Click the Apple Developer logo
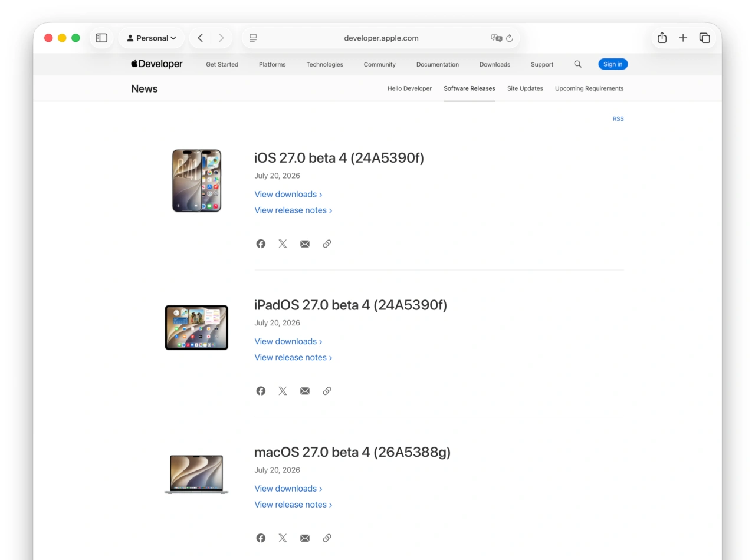The height and width of the screenshot is (560, 755). coord(157,64)
